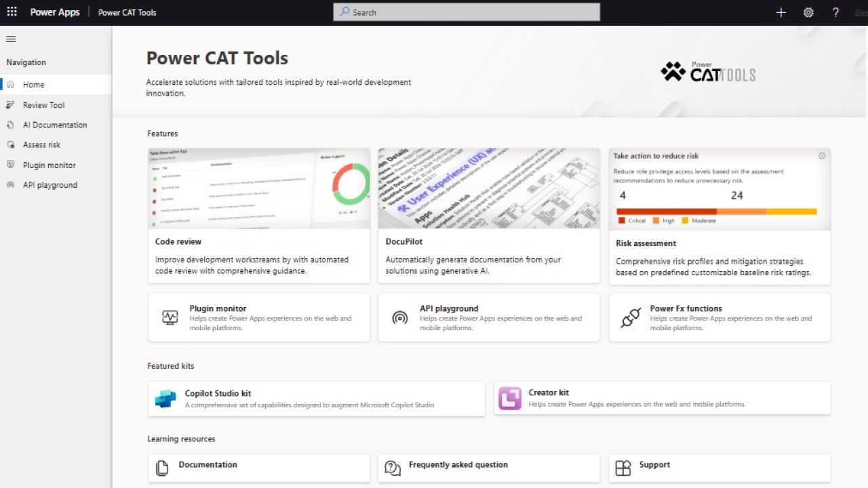The image size is (868, 488).
Task: Click the 'Features' section heading
Action: click(163, 134)
